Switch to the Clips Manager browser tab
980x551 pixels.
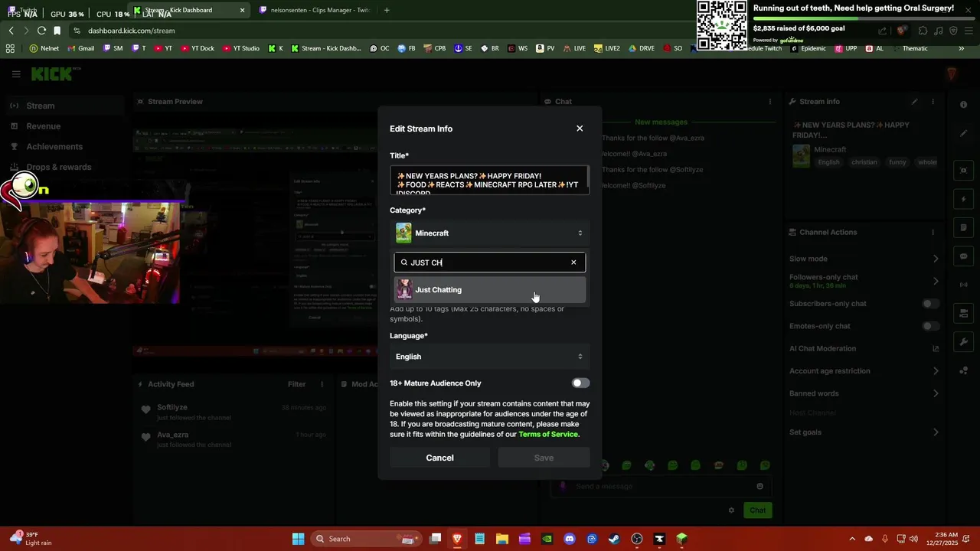[314, 10]
